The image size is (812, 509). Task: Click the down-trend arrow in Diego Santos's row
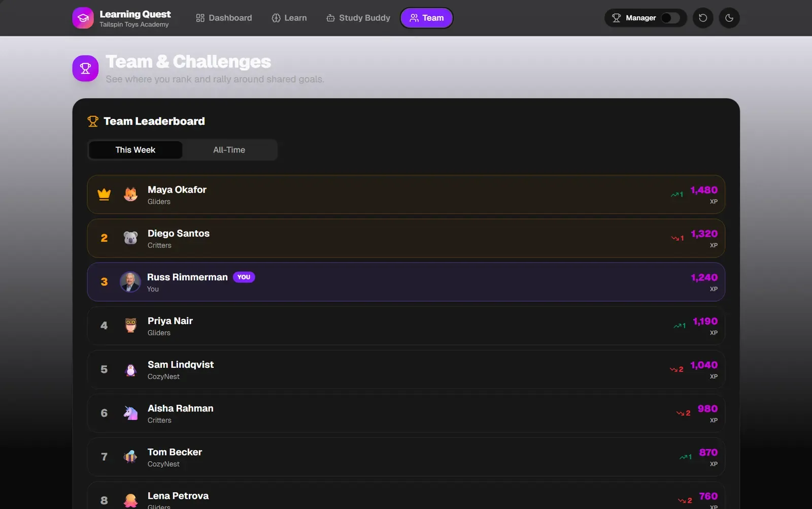[675, 238]
